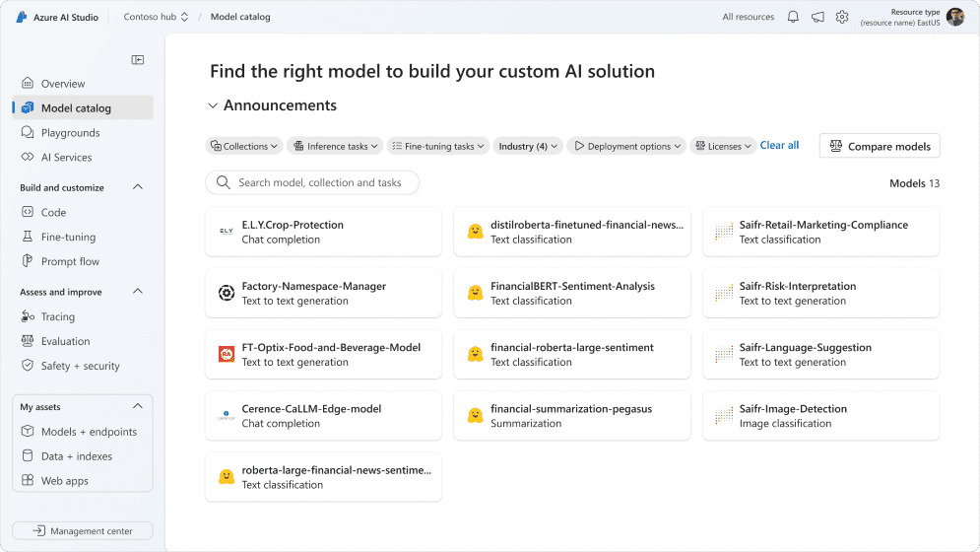Open the Deployment options filter dropdown
980x552 pixels.
click(x=626, y=146)
